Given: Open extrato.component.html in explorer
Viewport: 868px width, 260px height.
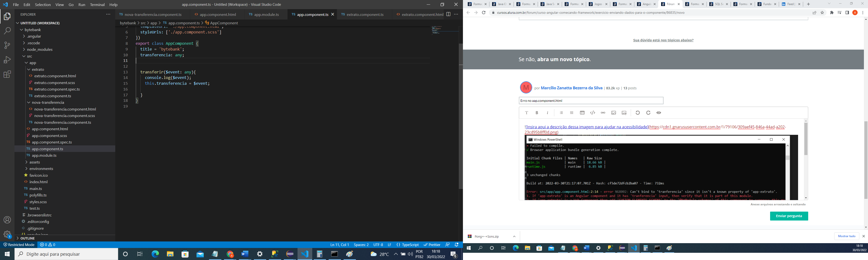Looking at the screenshot, I should pyautogui.click(x=55, y=76).
